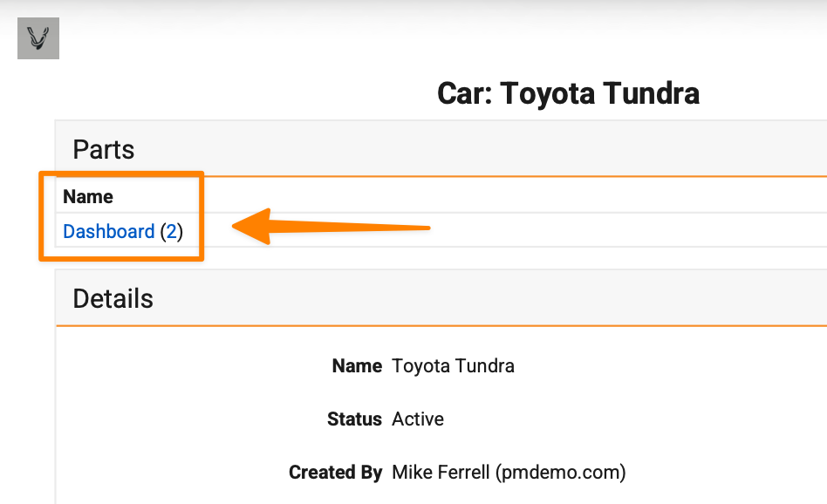Click the word Car in the page heading
The height and width of the screenshot is (504, 827).
(464, 92)
